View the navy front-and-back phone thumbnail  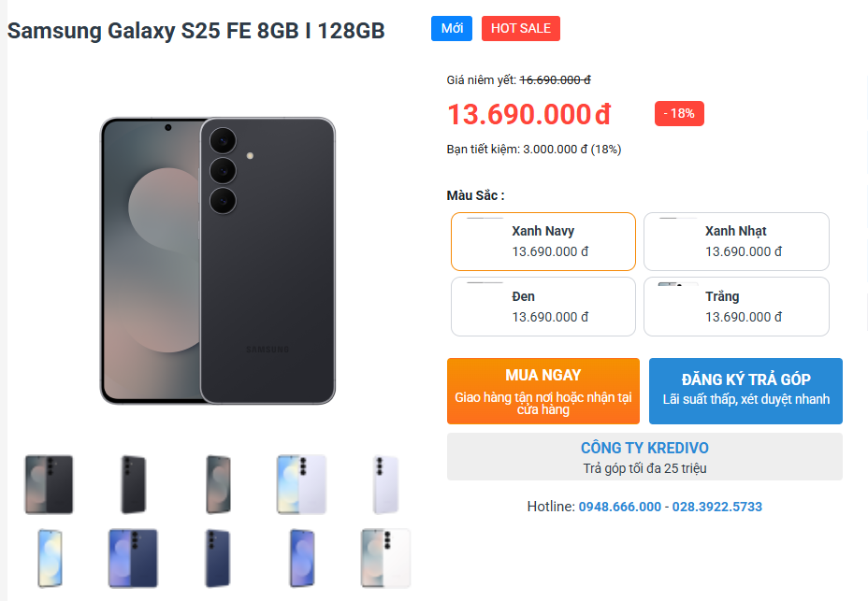click(133, 558)
